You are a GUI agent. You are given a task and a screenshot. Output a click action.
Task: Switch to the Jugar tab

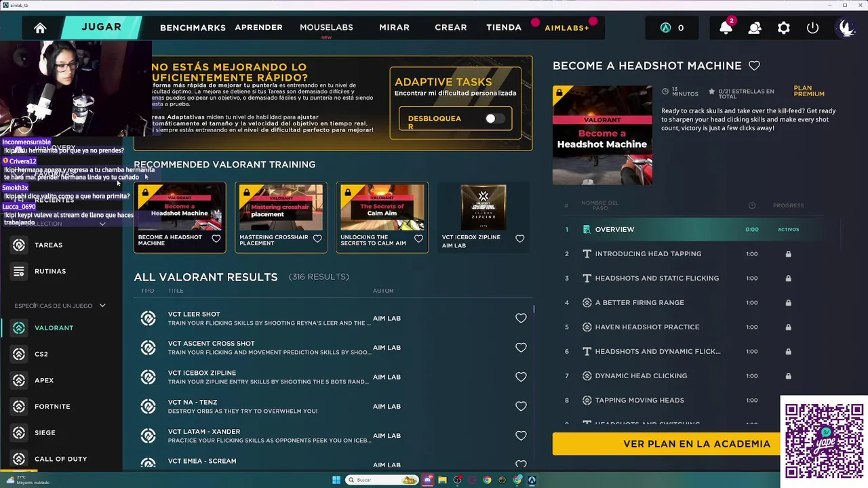[x=102, y=27]
